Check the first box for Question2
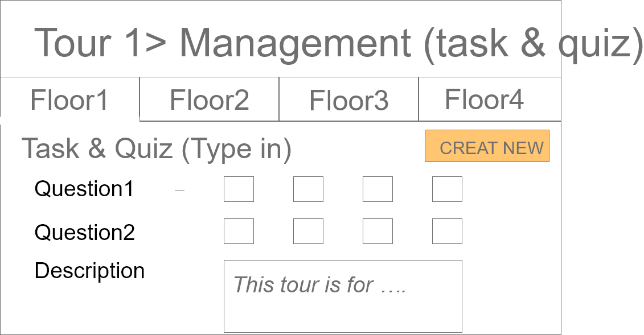Viewport: 644px width, 335px height. [239, 231]
